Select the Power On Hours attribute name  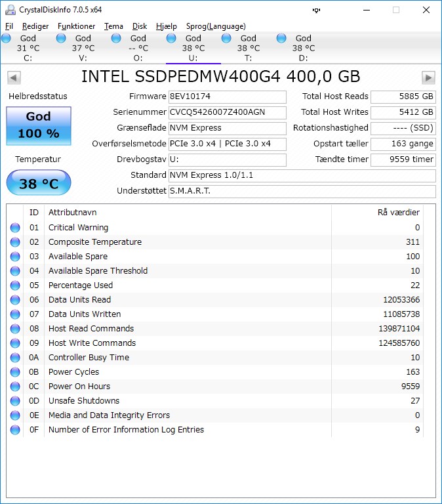79,387
